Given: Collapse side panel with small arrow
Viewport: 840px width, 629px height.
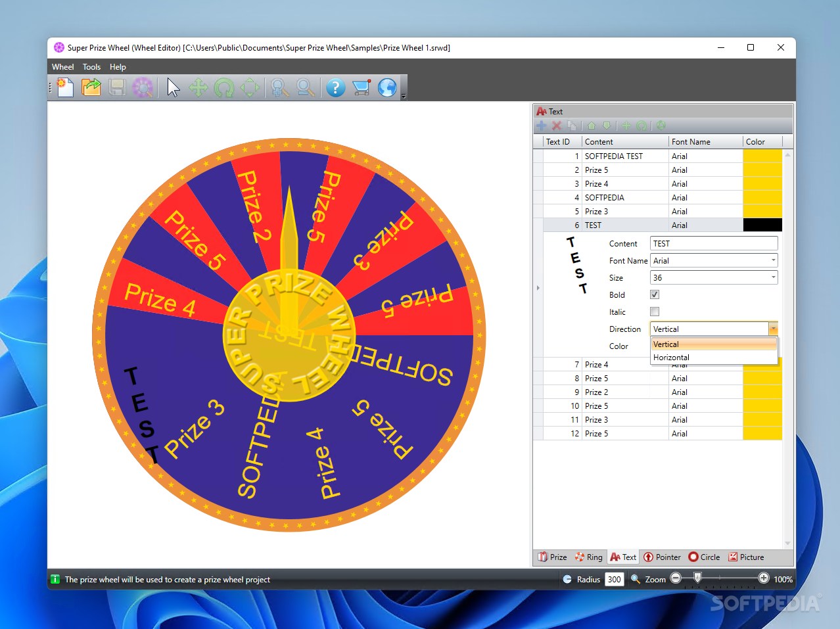Looking at the screenshot, I should 538,288.
